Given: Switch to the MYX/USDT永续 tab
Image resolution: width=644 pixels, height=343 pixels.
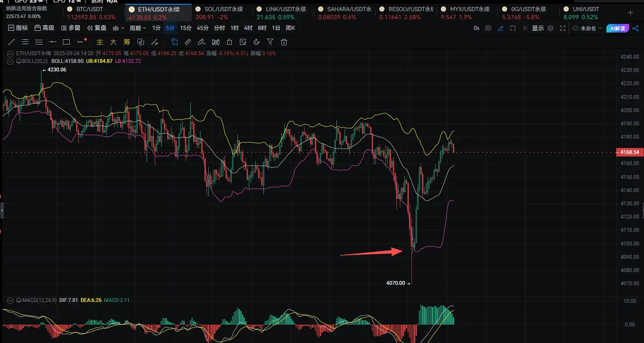Looking at the screenshot, I should pos(468,13).
